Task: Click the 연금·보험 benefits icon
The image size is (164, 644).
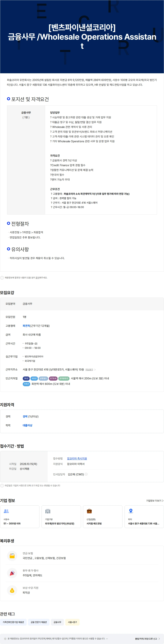Action: tap(12, 556)
